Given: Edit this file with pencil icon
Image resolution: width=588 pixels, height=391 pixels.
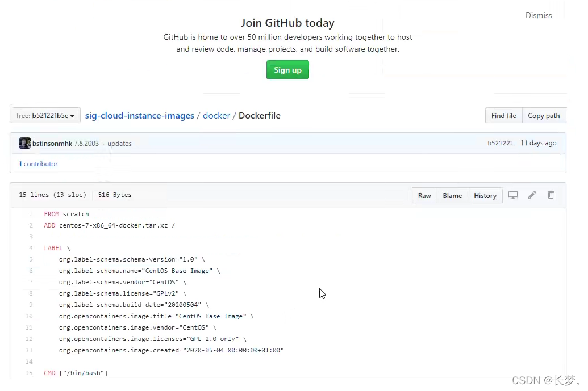Looking at the screenshot, I should (x=532, y=195).
